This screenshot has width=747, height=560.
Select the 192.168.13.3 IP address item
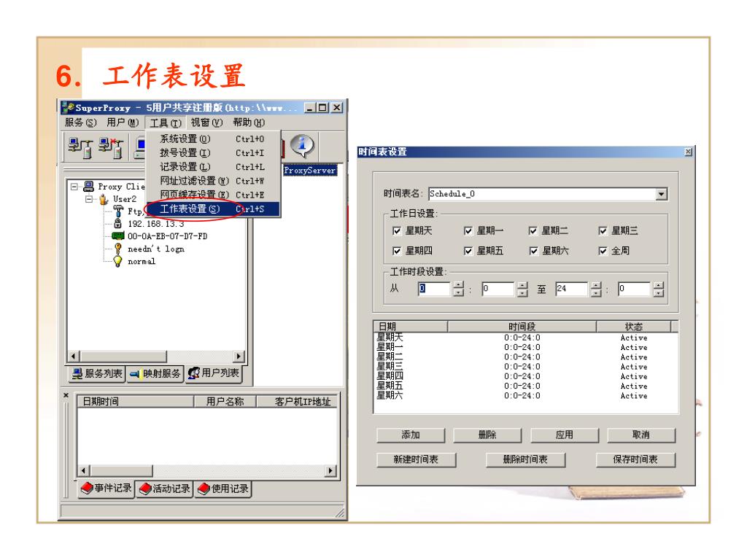[x=149, y=223]
